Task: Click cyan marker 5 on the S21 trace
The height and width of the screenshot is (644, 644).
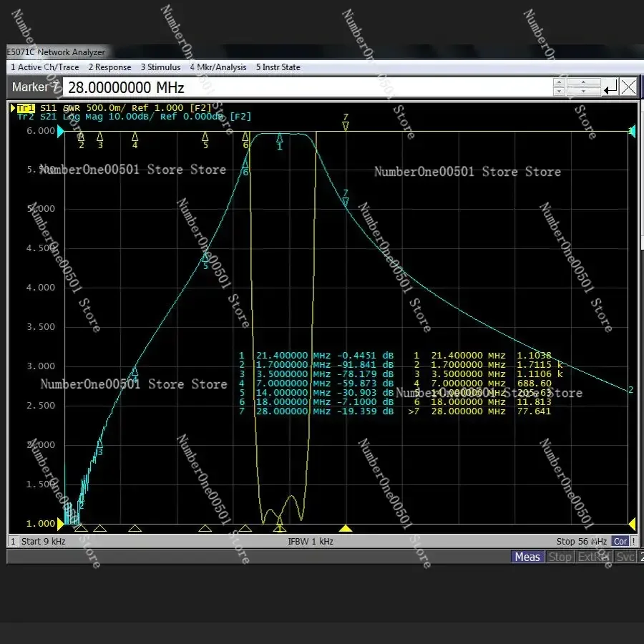Action: coord(205,261)
